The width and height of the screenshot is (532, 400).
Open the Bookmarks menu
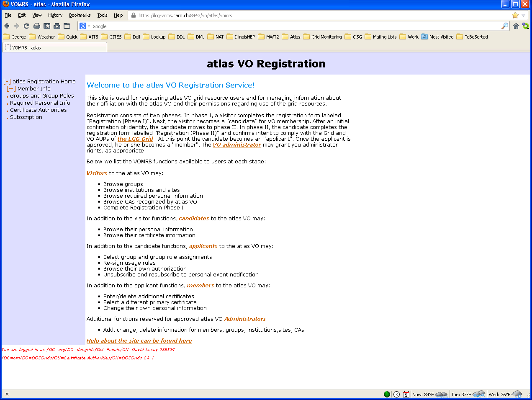(x=80, y=15)
